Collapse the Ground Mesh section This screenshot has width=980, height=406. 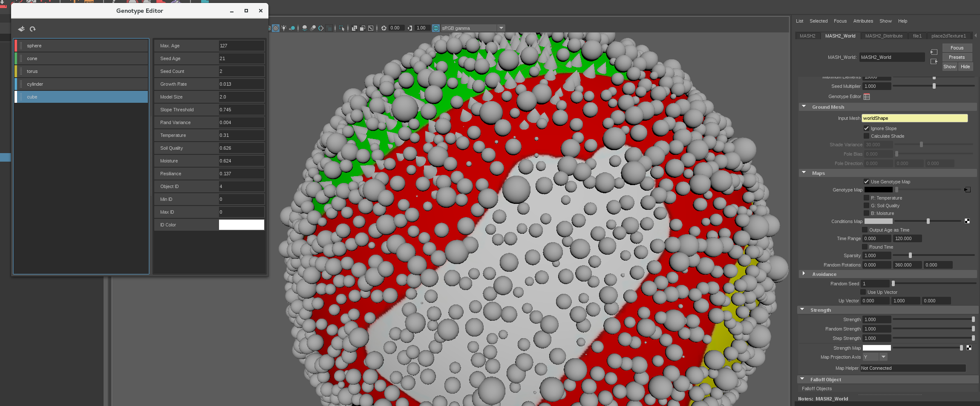click(x=804, y=106)
